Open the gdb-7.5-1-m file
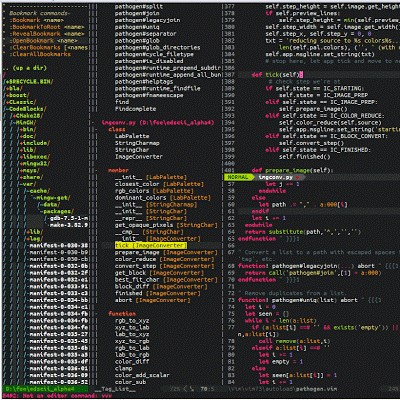 coord(69,218)
